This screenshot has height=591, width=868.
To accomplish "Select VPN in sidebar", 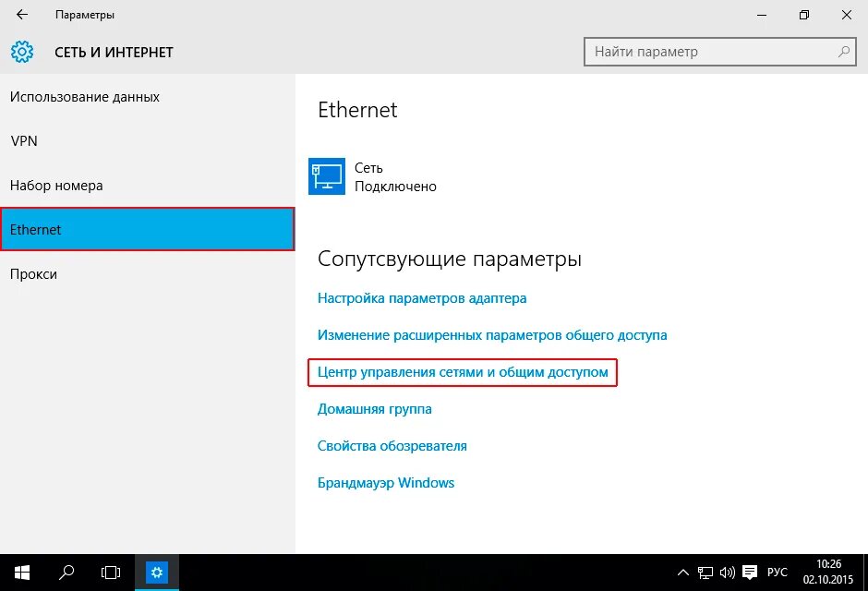I will (147, 141).
